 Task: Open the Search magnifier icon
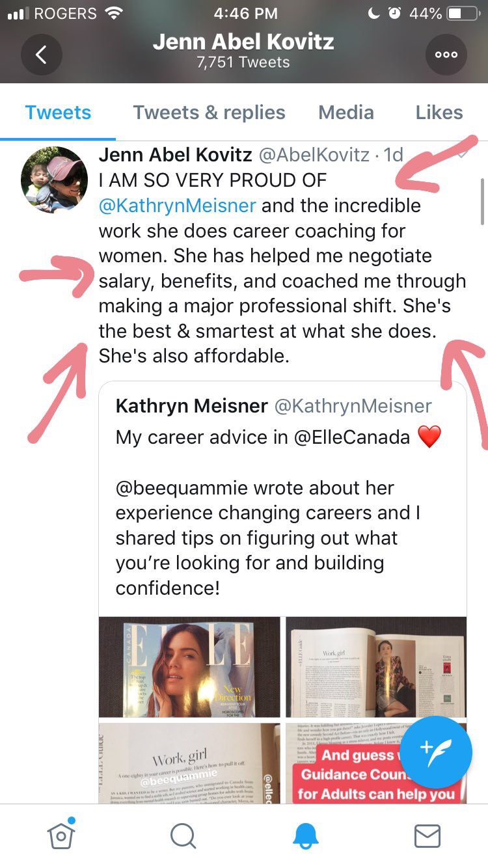(183, 835)
